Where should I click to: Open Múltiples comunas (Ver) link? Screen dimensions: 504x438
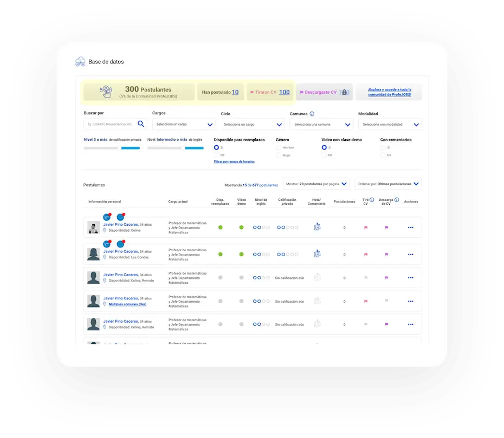coord(127,304)
